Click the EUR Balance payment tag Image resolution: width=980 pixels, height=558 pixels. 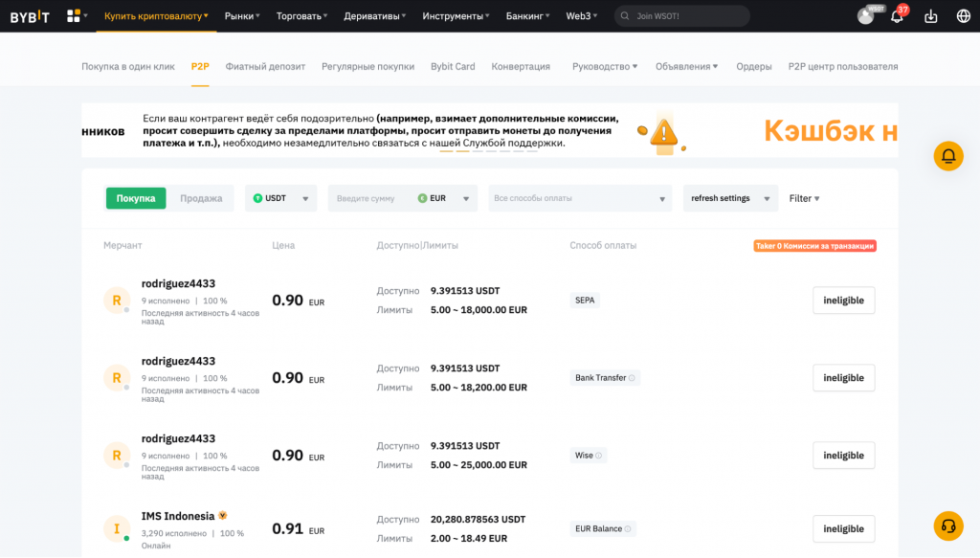(603, 528)
